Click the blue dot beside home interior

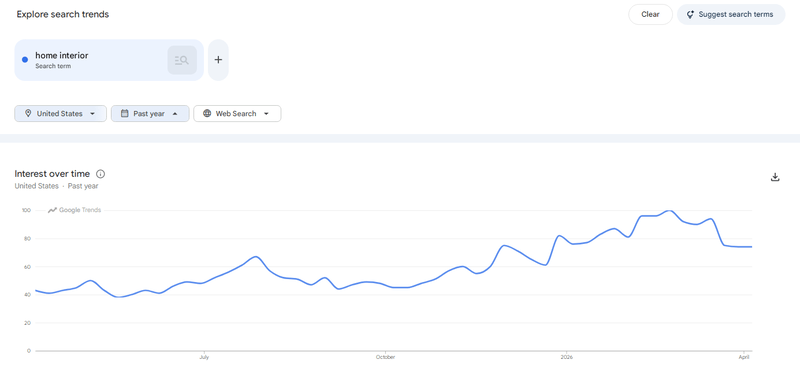click(x=24, y=60)
